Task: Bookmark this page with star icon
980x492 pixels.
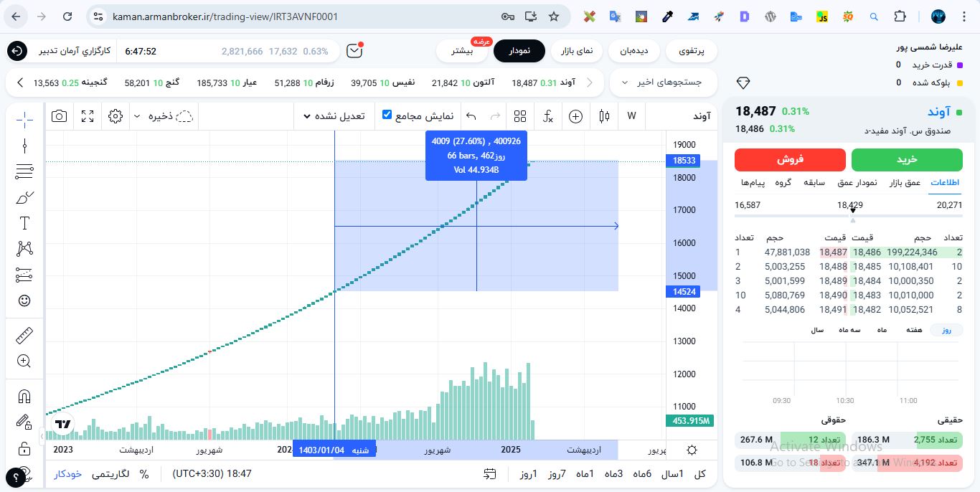Action: tap(553, 16)
